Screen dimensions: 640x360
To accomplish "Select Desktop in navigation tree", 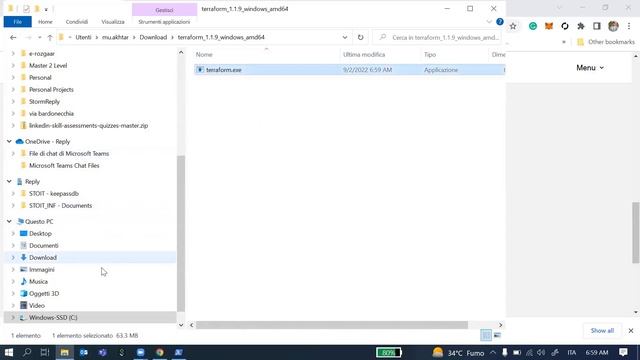I will tap(40, 233).
